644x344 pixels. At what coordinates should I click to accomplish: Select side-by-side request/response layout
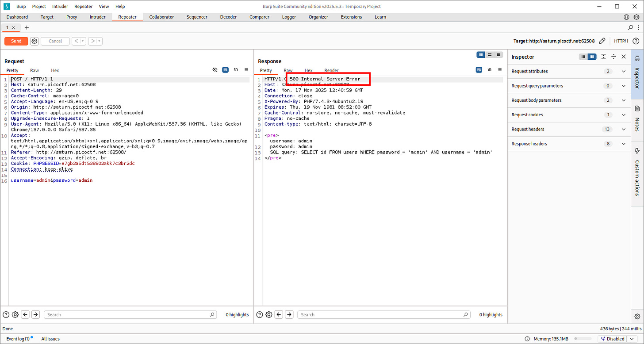(x=481, y=55)
